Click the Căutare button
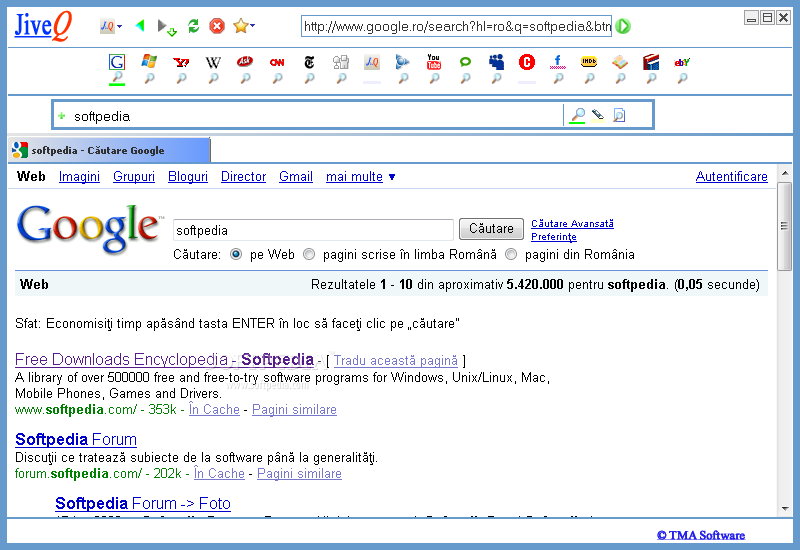800x550 pixels. [x=491, y=229]
